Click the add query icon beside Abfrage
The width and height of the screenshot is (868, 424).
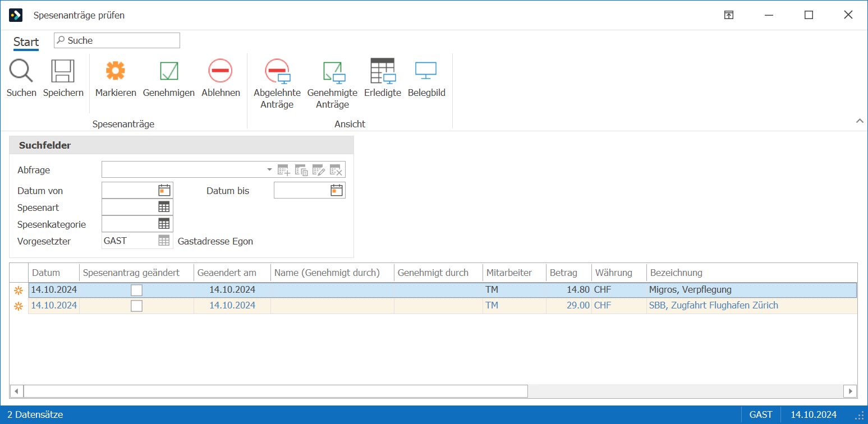pos(284,170)
